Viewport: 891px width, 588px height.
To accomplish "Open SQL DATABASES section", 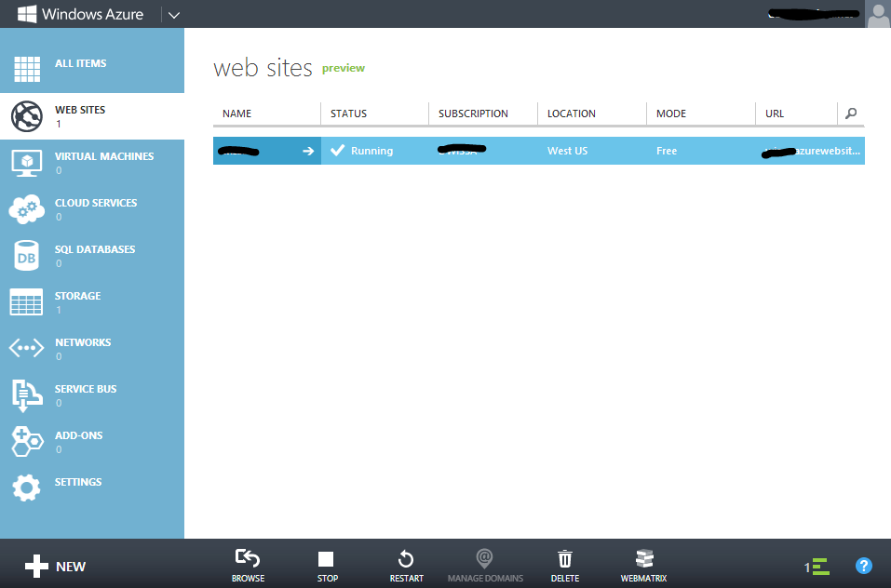I will click(95, 249).
